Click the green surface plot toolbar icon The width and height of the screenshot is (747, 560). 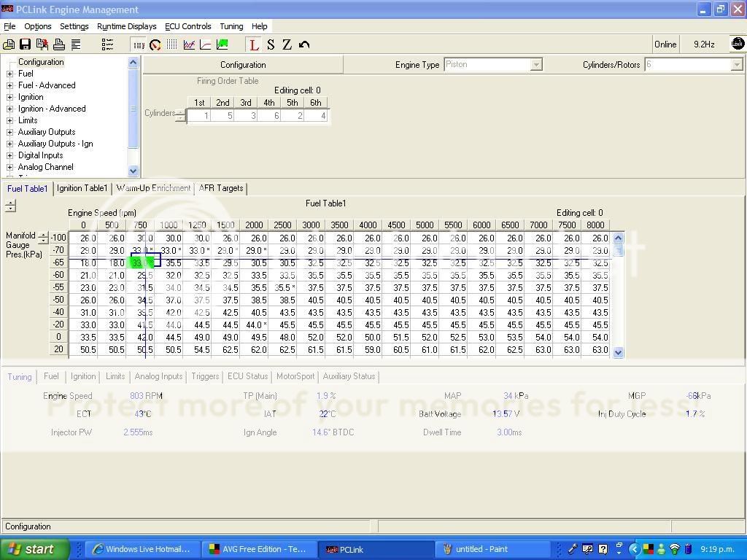coord(222,44)
